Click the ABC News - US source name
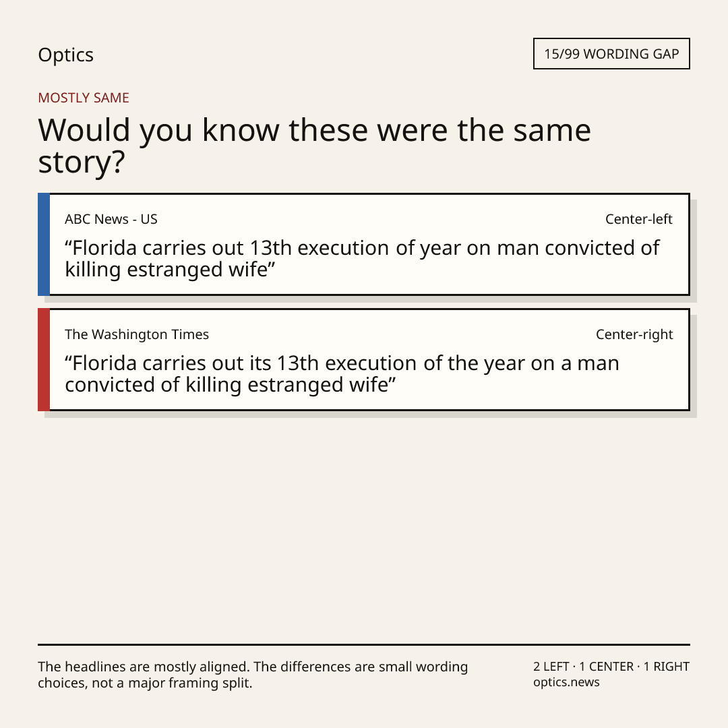Viewport: 728px width, 728px height. [111, 219]
